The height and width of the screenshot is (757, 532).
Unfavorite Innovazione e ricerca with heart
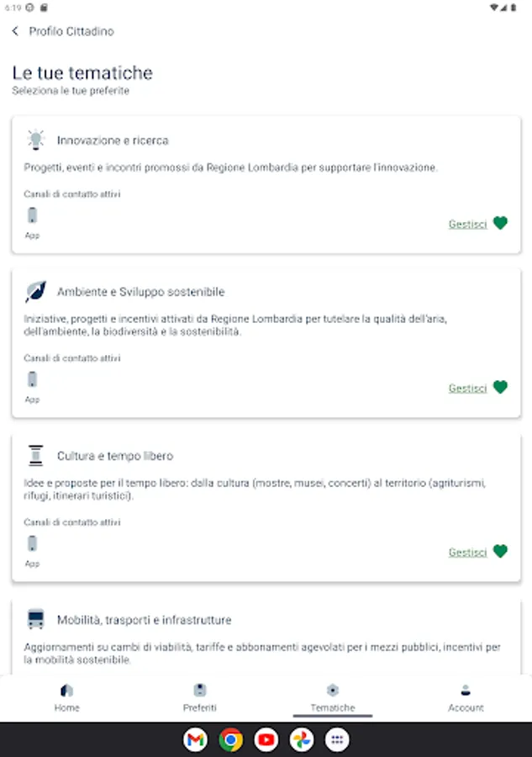(x=500, y=223)
